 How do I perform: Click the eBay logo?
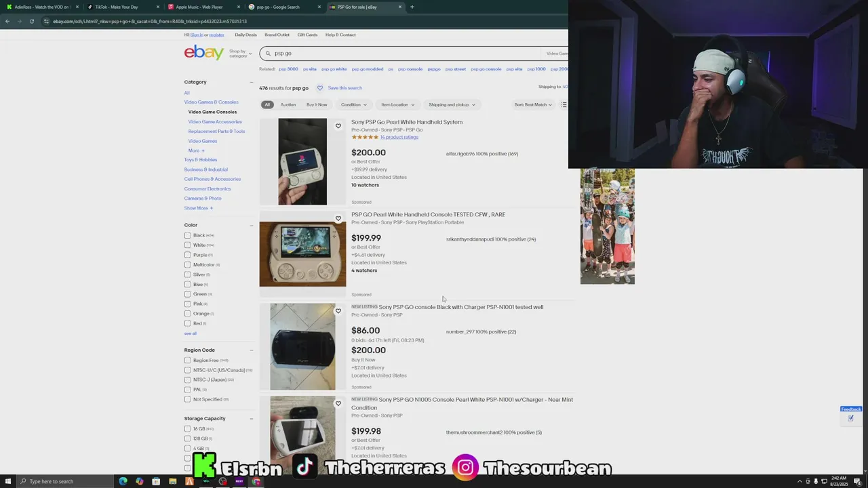[x=203, y=53]
